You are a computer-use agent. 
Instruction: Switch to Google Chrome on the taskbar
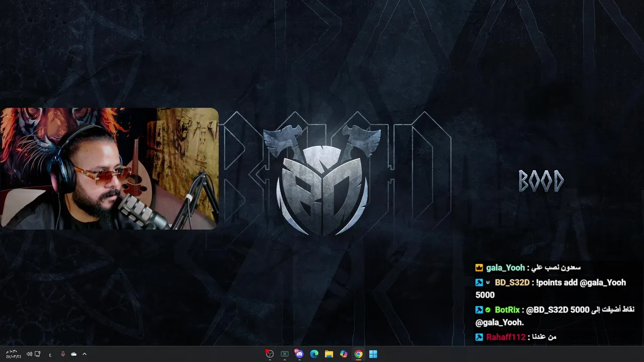(x=358, y=354)
